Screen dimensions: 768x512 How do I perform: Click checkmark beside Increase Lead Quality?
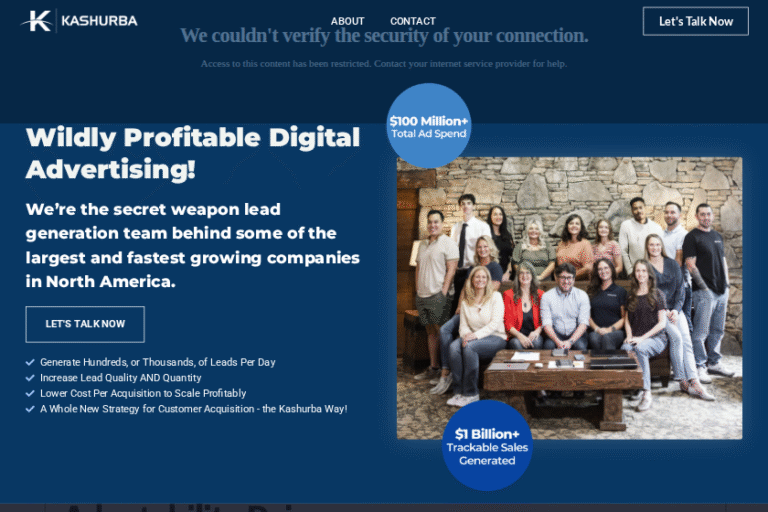coord(30,378)
